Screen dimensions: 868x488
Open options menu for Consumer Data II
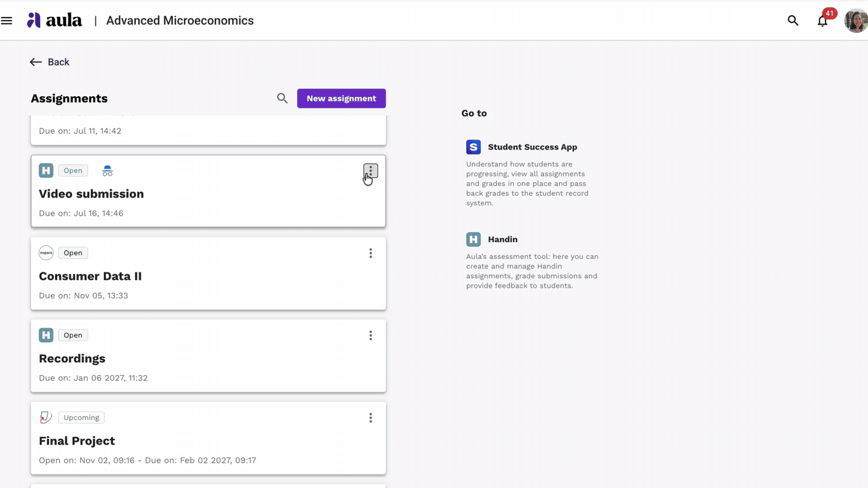tap(371, 253)
